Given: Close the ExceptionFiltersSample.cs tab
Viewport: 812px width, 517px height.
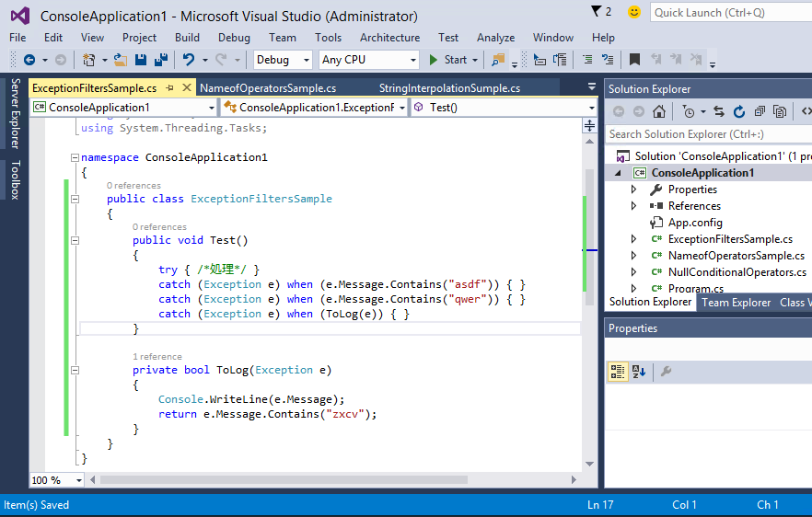Looking at the screenshot, I should point(187,88).
